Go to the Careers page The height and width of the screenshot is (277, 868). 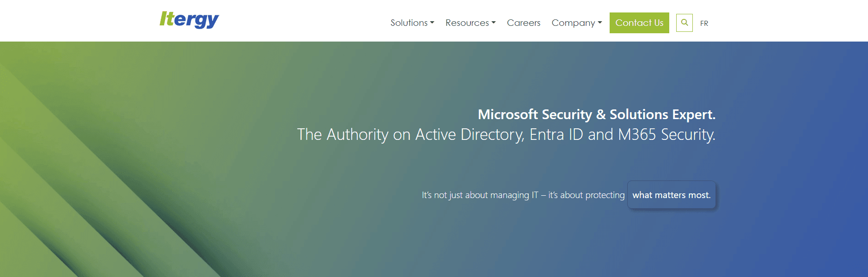pos(524,23)
